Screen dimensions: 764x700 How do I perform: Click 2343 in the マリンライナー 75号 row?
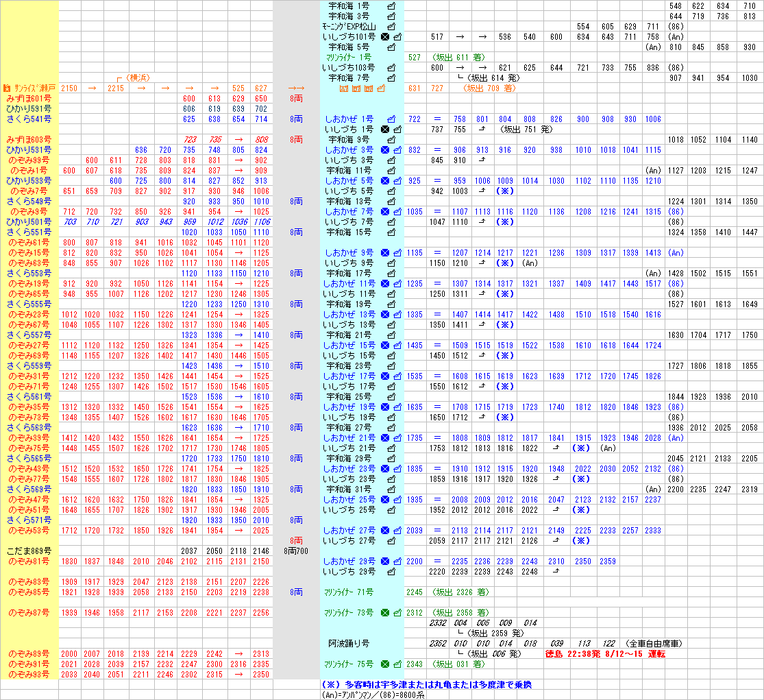tap(415, 664)
